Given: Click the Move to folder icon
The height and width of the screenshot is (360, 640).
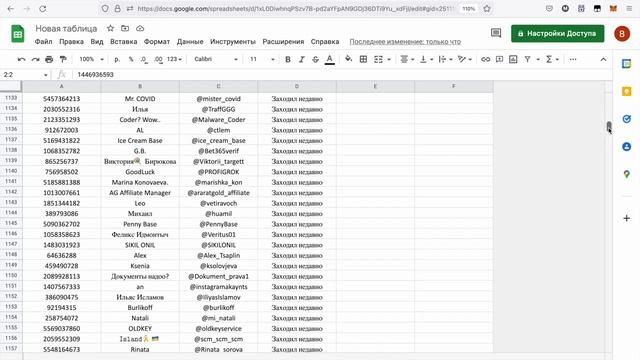Looking at the screenshot, I should coord(125,28).
